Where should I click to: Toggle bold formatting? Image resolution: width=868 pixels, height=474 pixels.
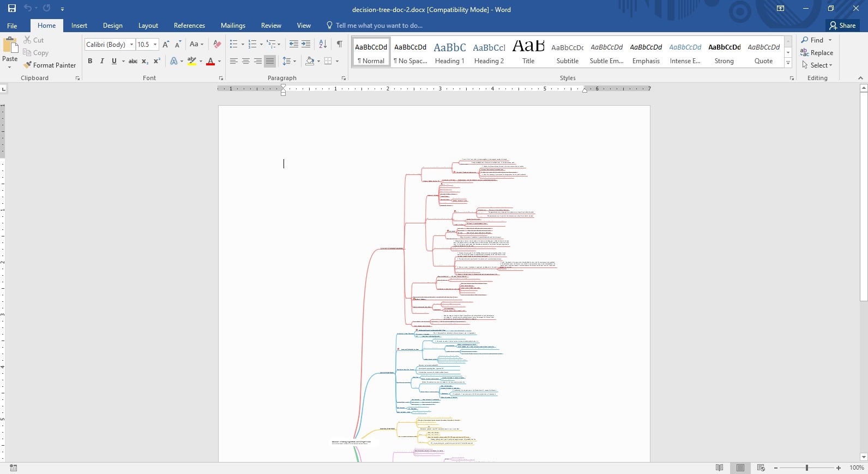[90, 61]
